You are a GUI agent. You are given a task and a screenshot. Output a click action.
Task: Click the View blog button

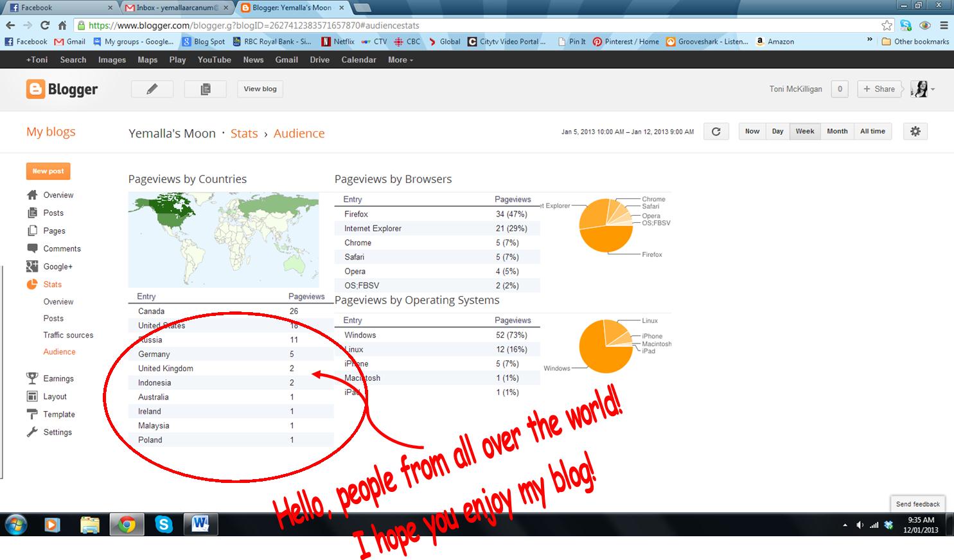[260, 89]
